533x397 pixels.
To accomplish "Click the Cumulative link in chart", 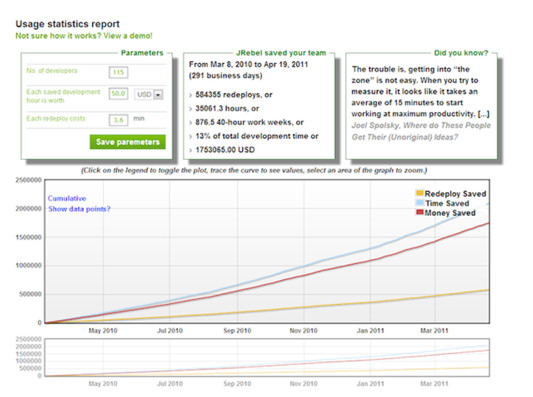I will pyautogui.click(x=67, y=198).
